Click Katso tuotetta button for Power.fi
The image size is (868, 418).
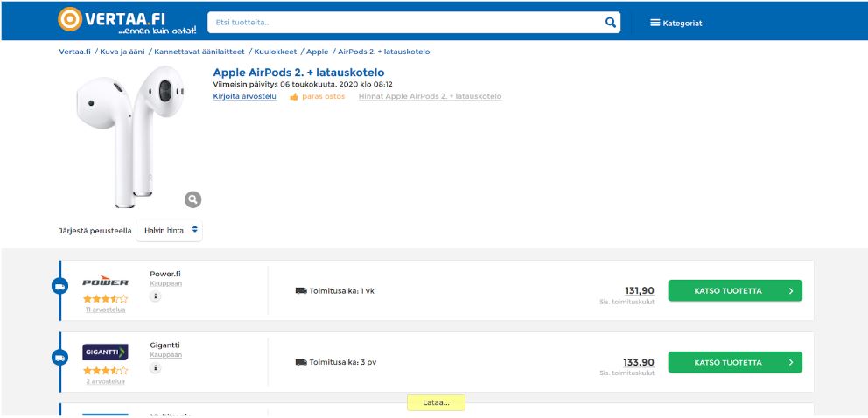point(735,291)
